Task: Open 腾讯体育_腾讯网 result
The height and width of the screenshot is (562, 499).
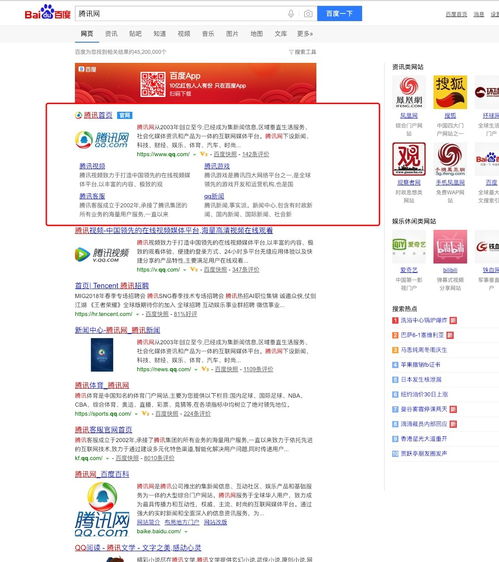Action: (x=102, y=385)
